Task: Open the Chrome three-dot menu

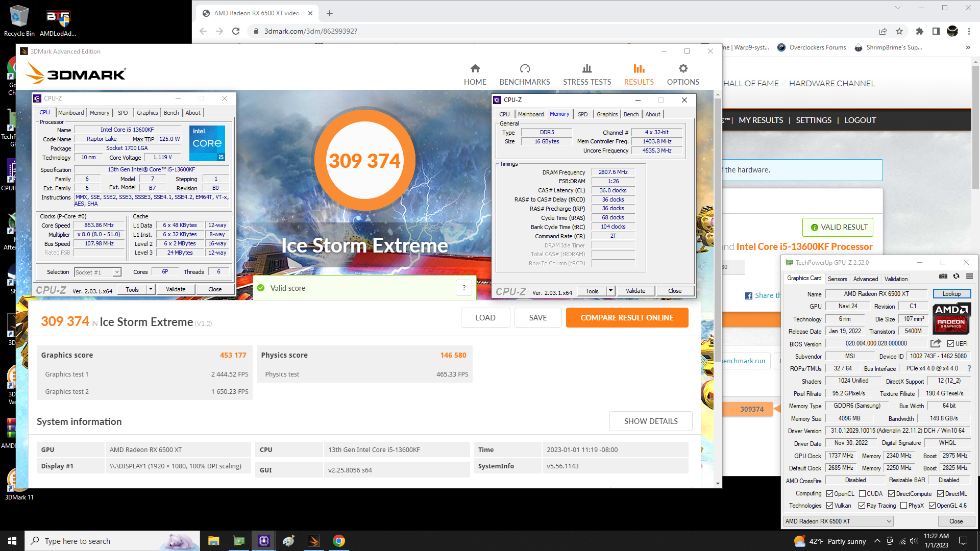Action: [969, 31]
